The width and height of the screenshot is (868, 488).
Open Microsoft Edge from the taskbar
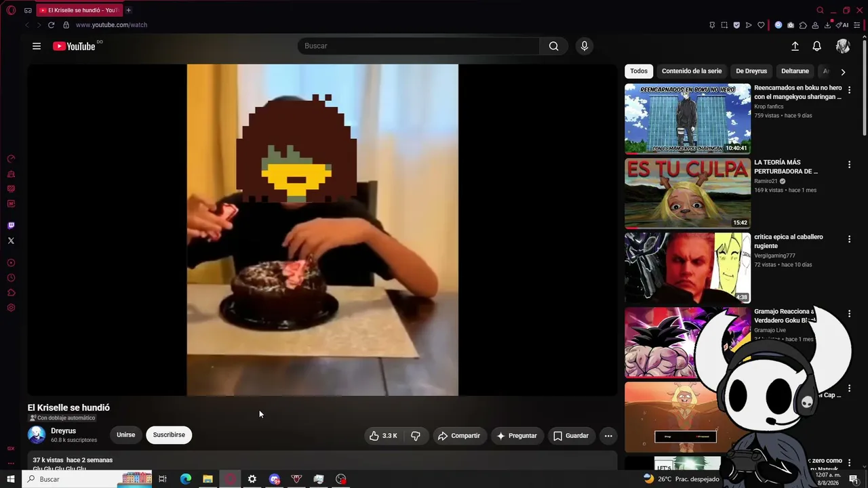(186, 479)
